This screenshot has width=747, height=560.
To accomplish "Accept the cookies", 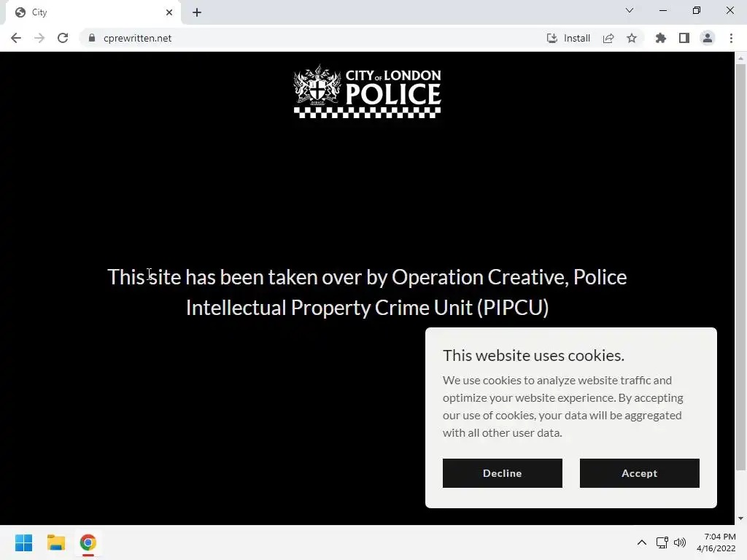I will [639, 472].
